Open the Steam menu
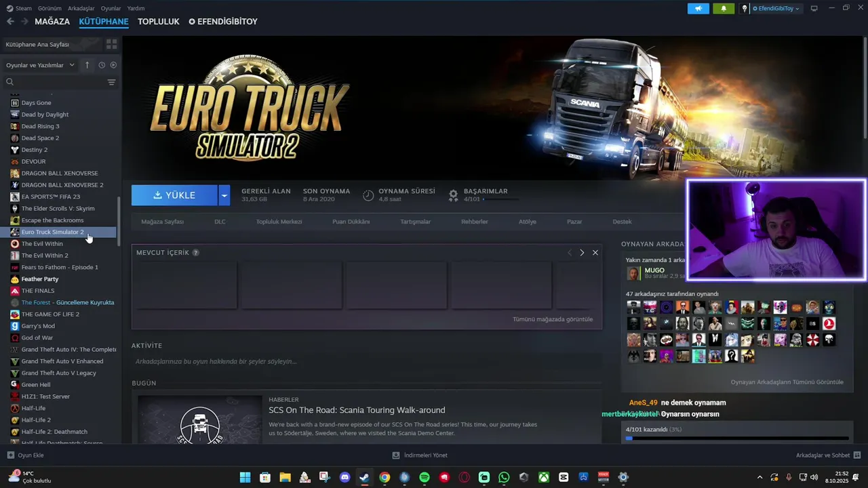Image resolution: width=868 pixels, height=488 pixels. [x=19, y=8]
